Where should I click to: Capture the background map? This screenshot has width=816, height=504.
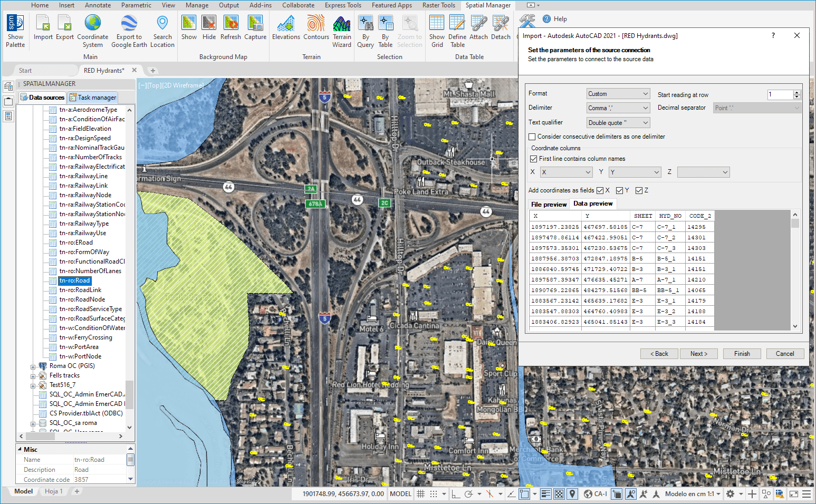255,27
